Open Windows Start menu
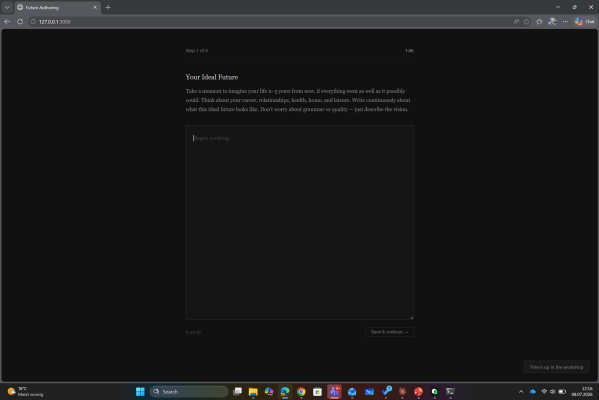 coord(140,392)
